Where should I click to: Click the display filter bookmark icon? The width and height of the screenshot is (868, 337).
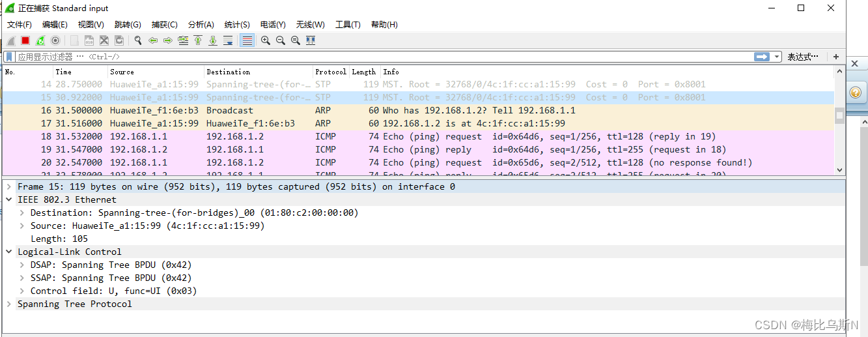click(x=10, y=57)
